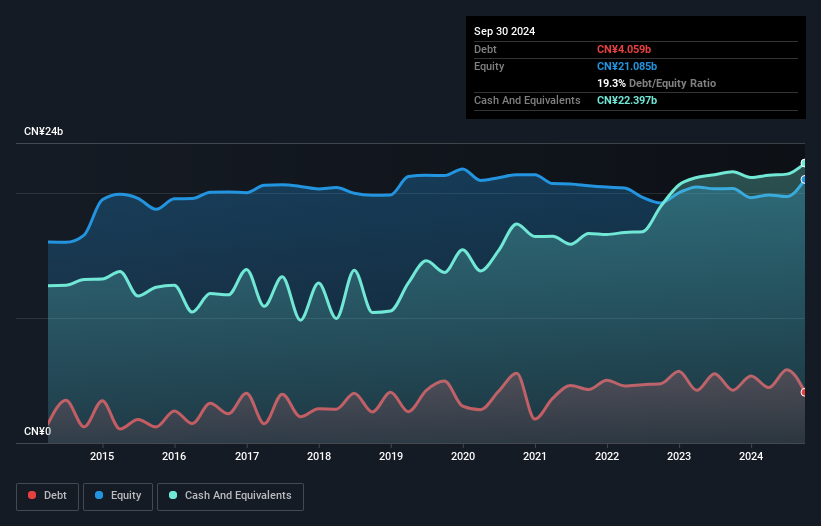Viewport: 821px width, 526px height.
Task: Click the blue Equity endpoint marker
Action: (804, 180)
